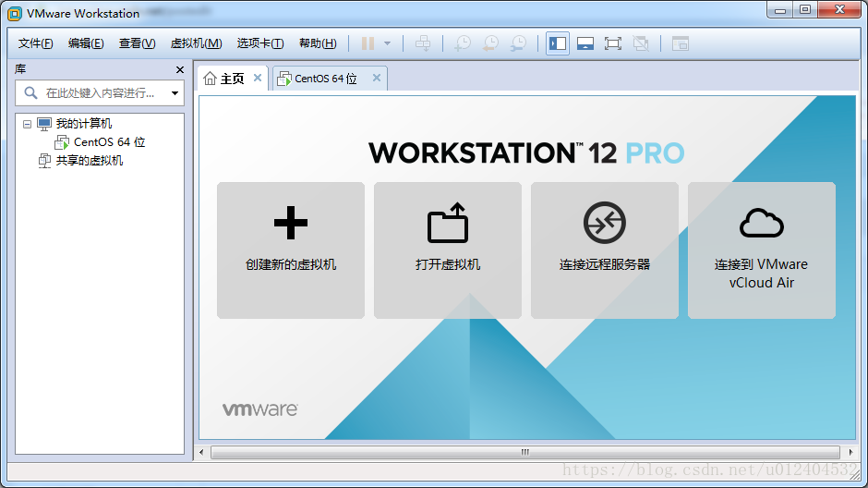
Task: Click the take snapshot toolbar icon
Action: [x=463, y=43]
